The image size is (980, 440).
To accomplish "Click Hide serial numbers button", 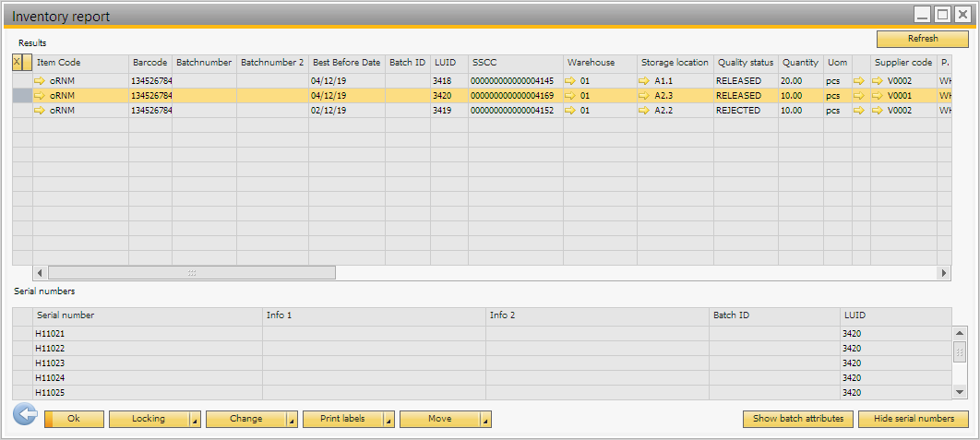I will coord(912,419).
